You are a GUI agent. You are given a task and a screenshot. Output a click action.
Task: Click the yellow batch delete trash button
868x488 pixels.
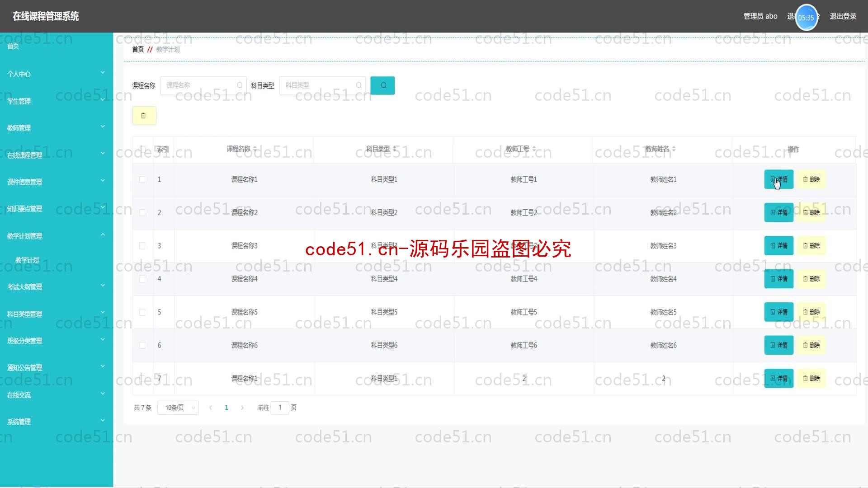coord(144,116)
